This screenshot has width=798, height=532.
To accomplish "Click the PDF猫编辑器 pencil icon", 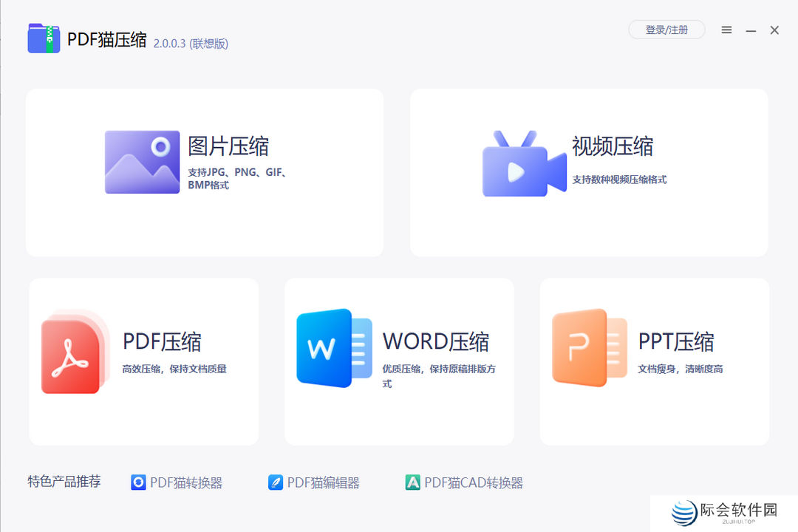I will click(x=276, y=482).
